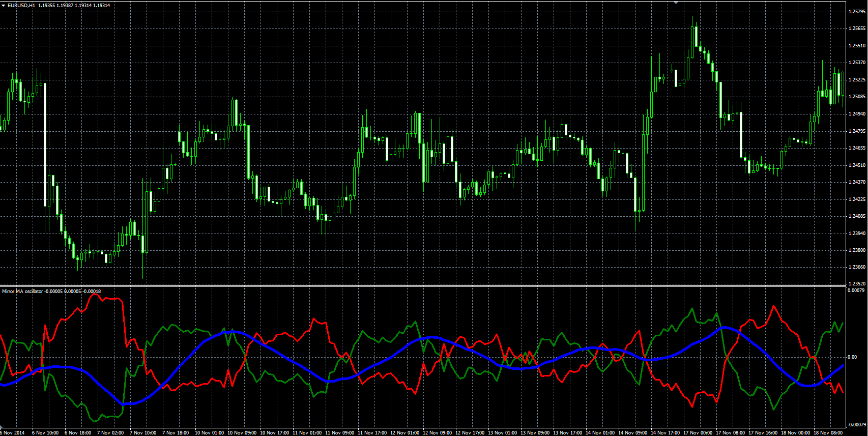Click the 1.25085 price axis label
868x436 pixels.
tap(857, 97)
